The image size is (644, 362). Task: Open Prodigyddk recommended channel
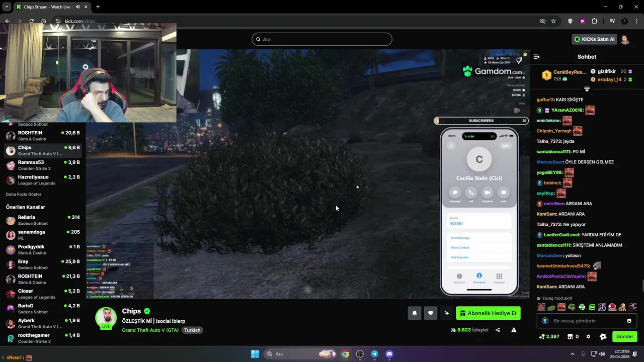coord(43,250)
